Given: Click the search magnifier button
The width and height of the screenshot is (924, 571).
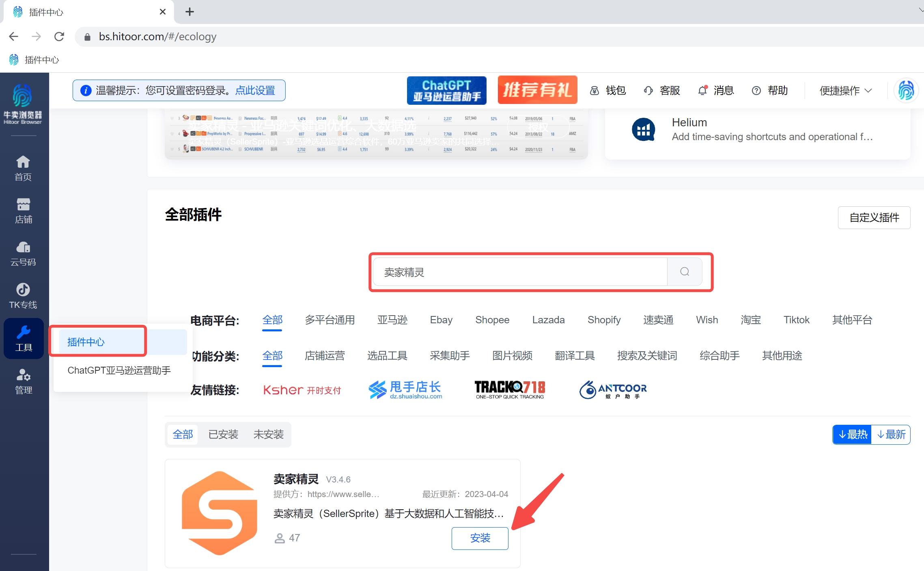Looking at the screenshot, I should pos(685,272).
